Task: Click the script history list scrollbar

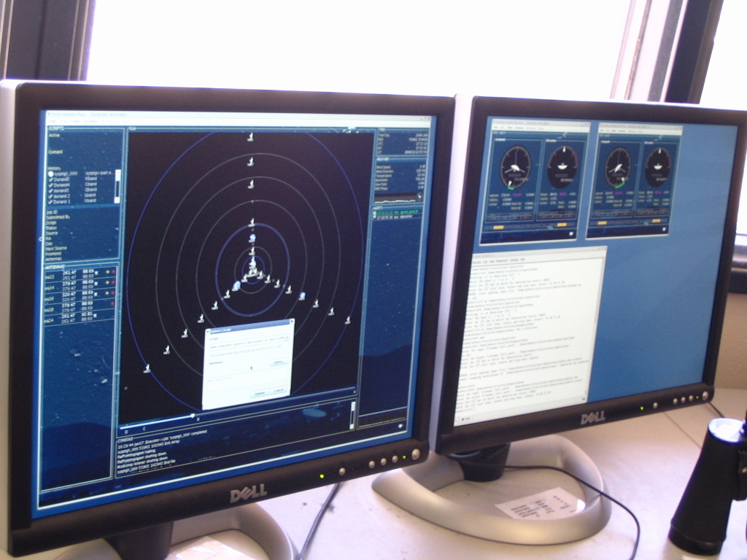Action: [117, 186]
